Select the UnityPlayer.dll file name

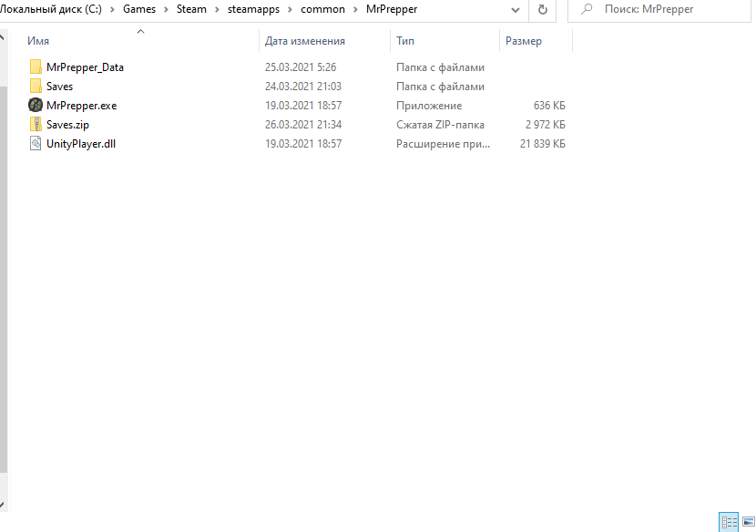(81, 144)
